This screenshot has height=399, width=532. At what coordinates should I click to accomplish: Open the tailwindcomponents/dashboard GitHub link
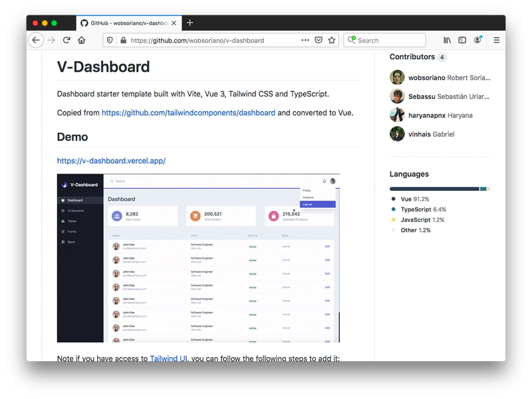pyautogui.click(x=188, y=112)
